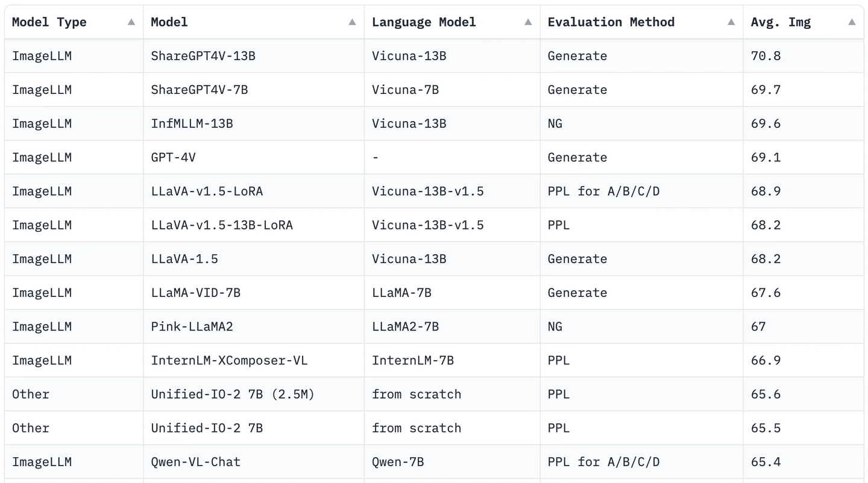Click the Avg. Img sort arrow
Image resolution: width=868 pixels, height=483 pixels.
point(852,22)
